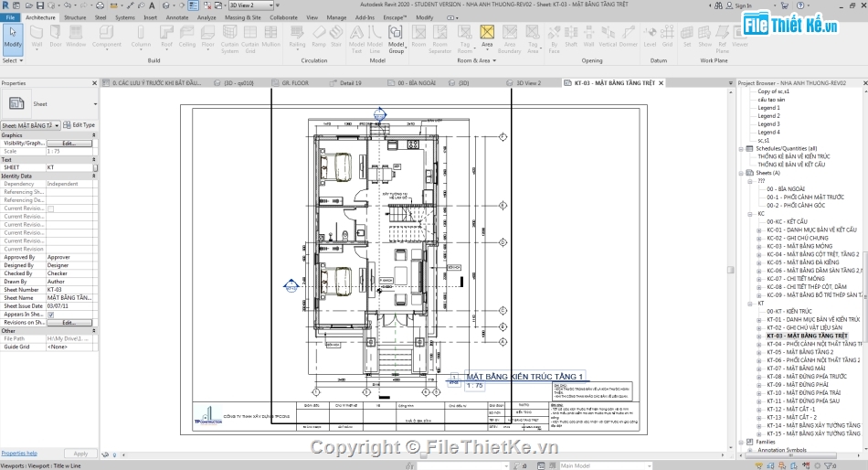Open the Ref Plane tool
The image size is (868, 470).
(723, 39)
